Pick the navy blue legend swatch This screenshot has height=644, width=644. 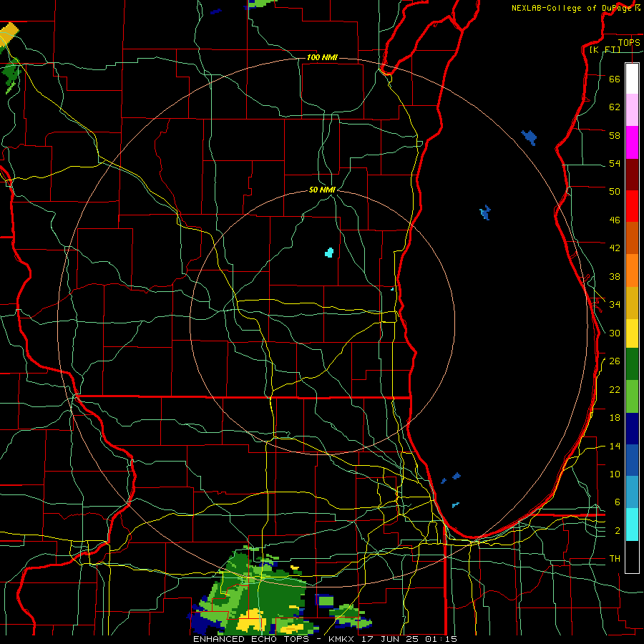click(632, 429)
